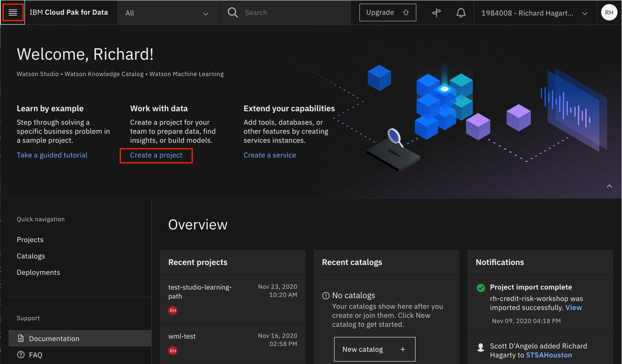Image resolution: width=622 pixels, height=364 pixels.
Task: Open the hamburger navigation menu
Action: 13,13
